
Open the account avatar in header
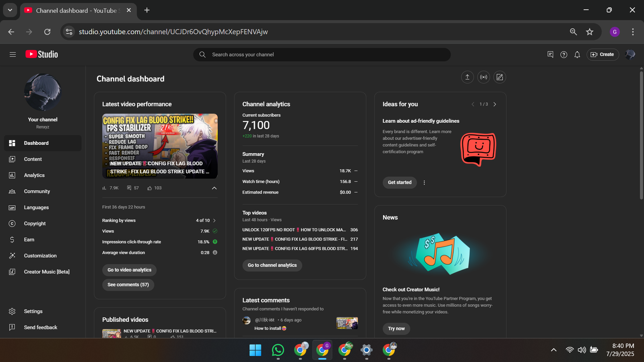click(x=630, y=54)
